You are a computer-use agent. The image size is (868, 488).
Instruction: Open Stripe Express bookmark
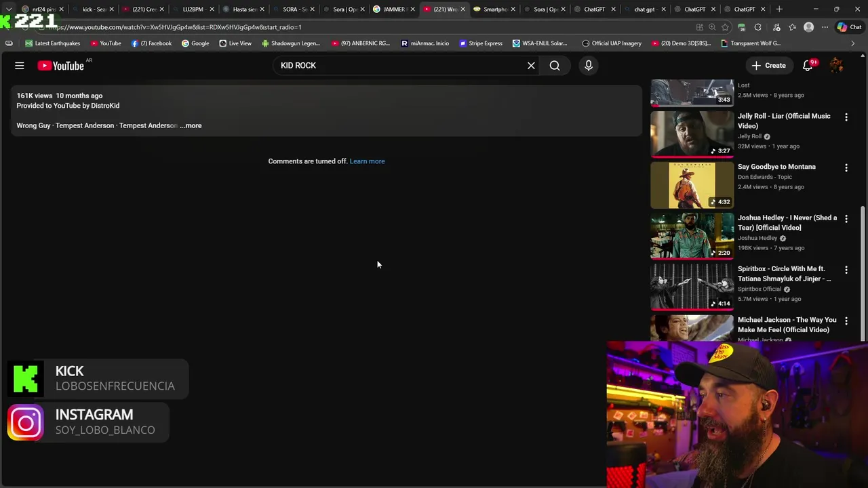pyautogui.click(x=481, y=43)
